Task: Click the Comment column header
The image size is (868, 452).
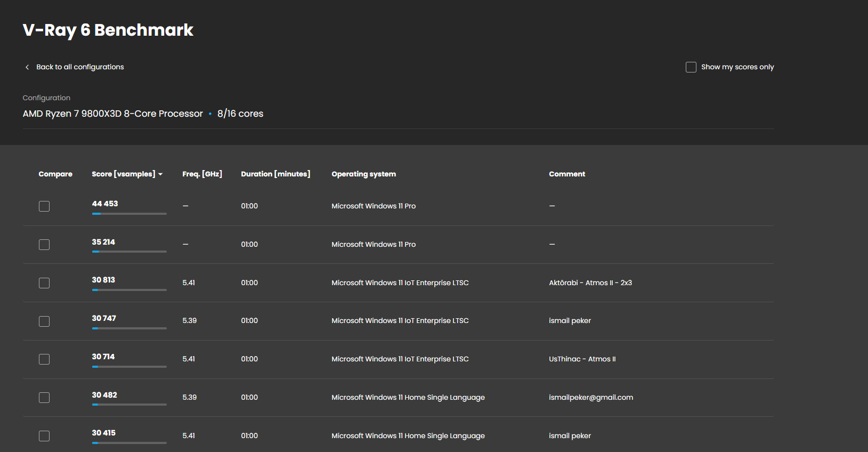Action: 567,174
